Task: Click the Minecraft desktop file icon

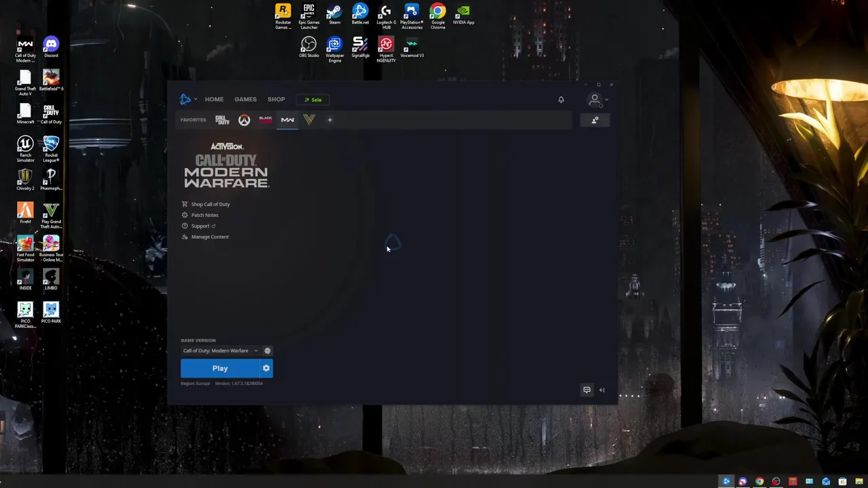Action: (x=25, y=113)
